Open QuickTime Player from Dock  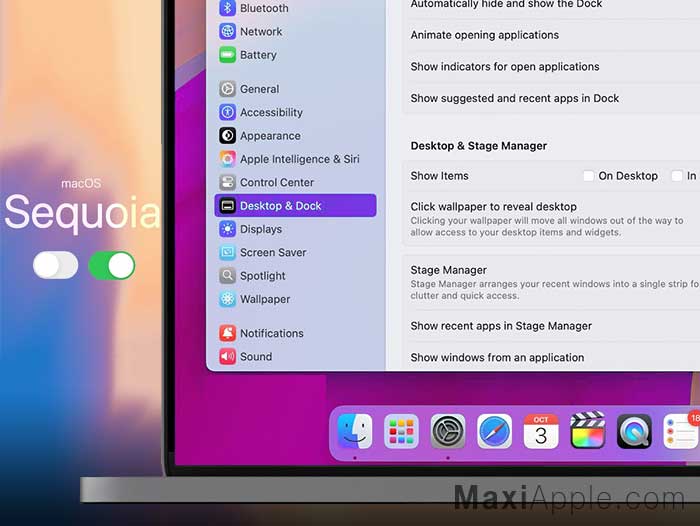634,431
